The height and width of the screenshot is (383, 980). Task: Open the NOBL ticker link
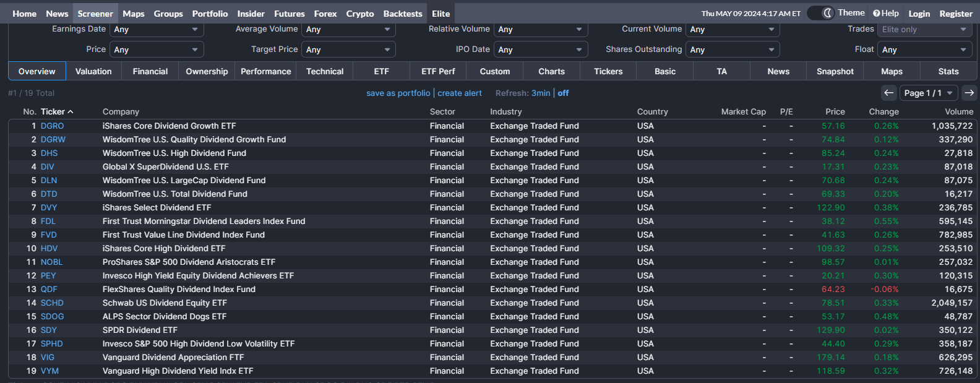point(51,262)
